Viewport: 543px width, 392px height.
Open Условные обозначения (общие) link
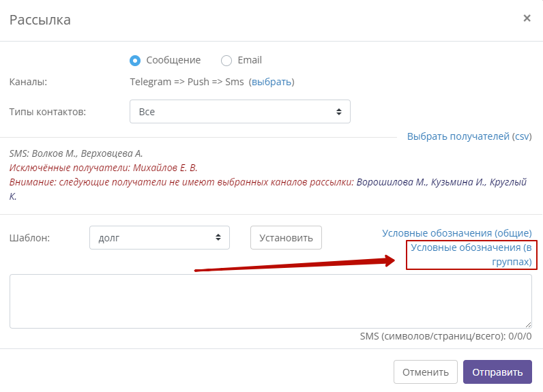pyautogui.click(x=457, y=233)
